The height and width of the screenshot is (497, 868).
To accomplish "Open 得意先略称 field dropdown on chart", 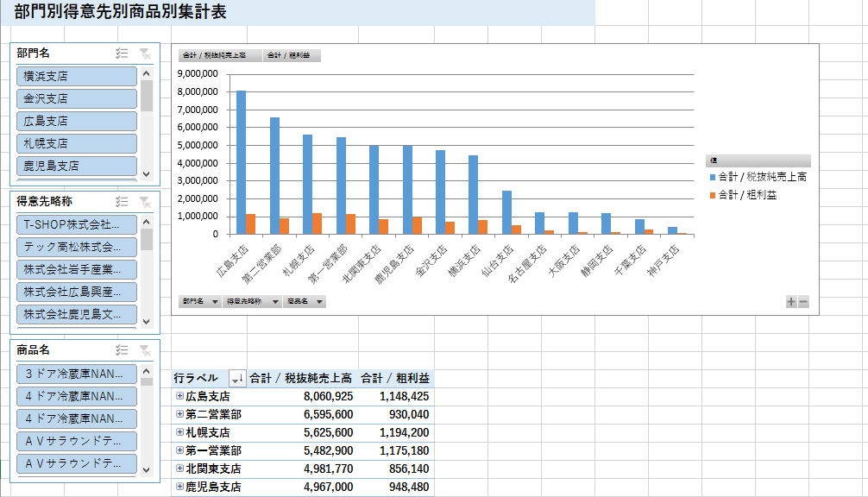I will tap(252, 302).
